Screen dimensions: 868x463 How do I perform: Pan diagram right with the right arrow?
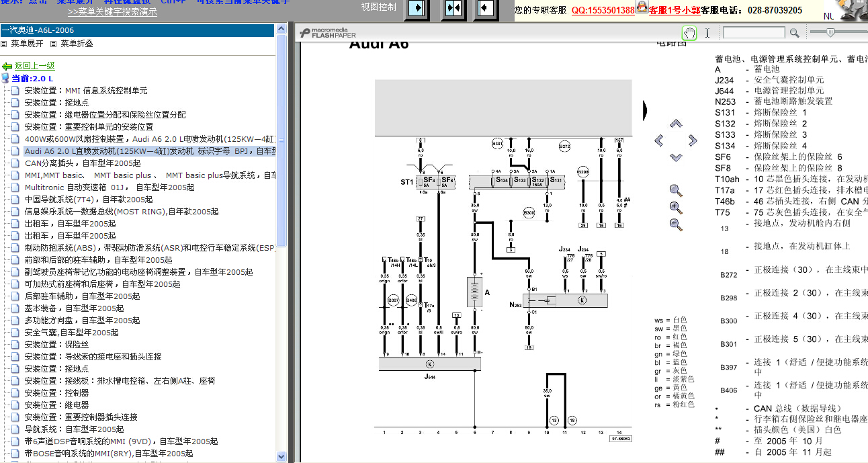(693, 140)
